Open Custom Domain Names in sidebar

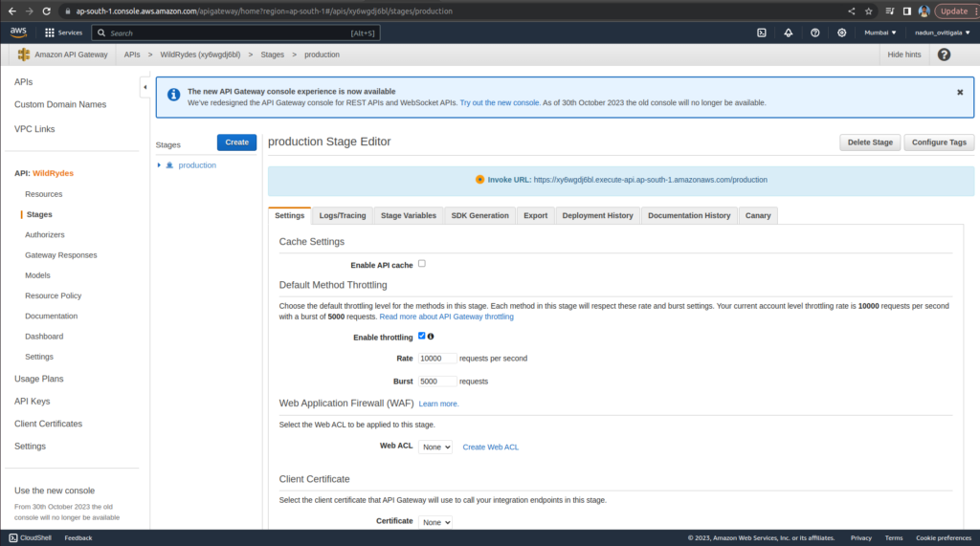(x=60, y=104)
